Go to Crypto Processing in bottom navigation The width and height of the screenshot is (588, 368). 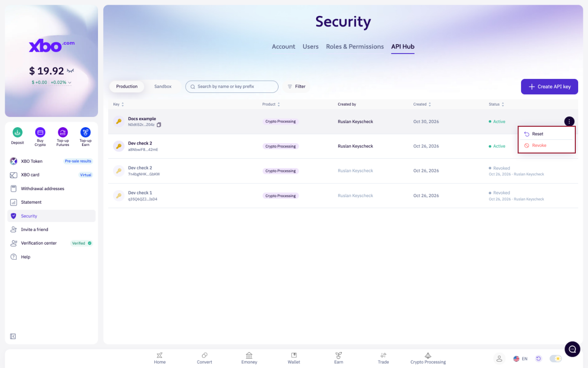click(428, 358)
